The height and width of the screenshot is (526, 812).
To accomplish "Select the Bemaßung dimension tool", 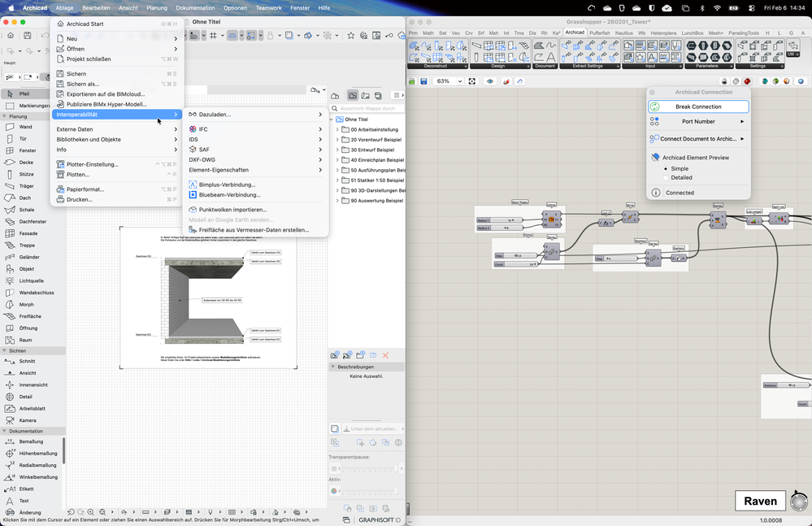I will 31,441.
